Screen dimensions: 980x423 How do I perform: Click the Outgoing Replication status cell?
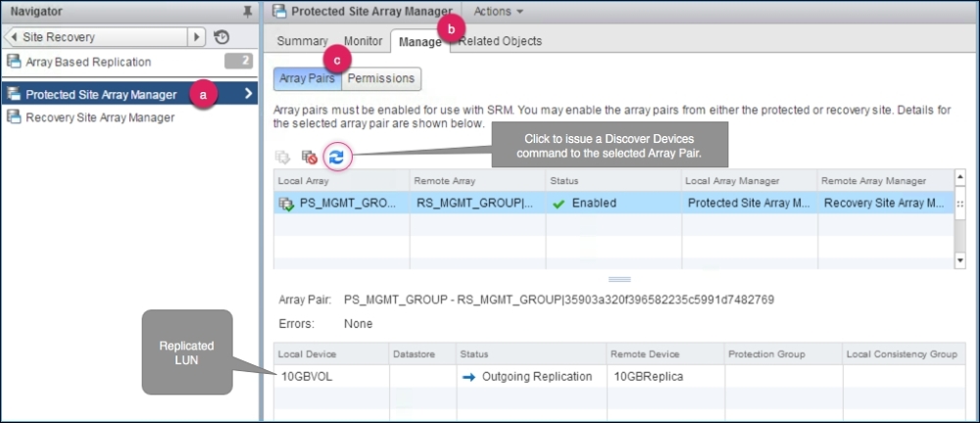pos(530,377)
